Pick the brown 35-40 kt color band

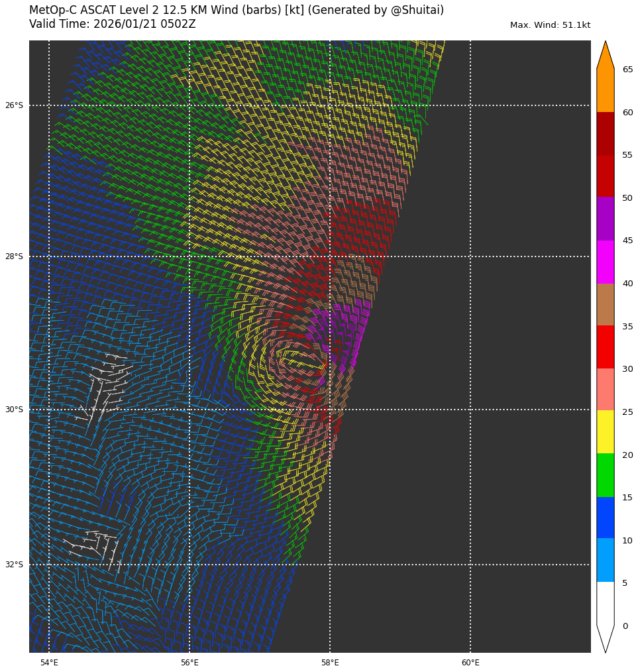pyautogui.click(x=605, y=304)
